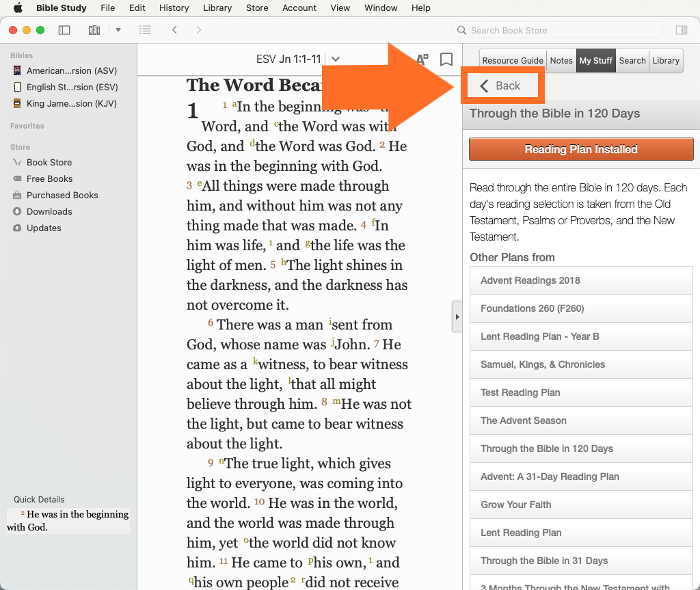This screenshot has width=700, height=590.
Task: Toggle the right panel icon in toolbar
Action: coord(682,30)
